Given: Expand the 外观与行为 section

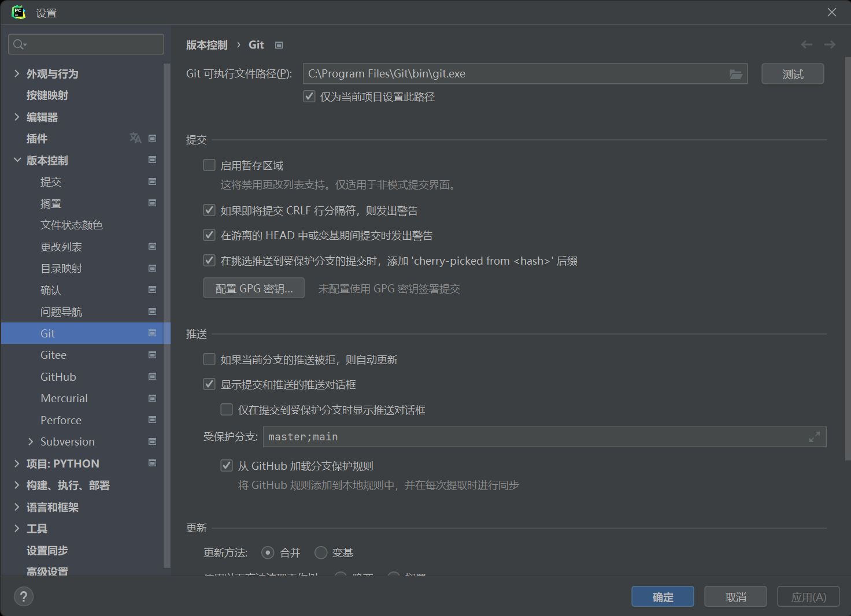Looking at the screenshot, I should pos(16,73).
